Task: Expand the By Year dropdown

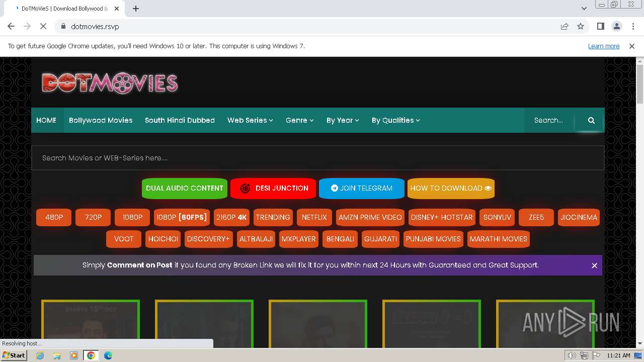Action: click(x=343, y=120)
